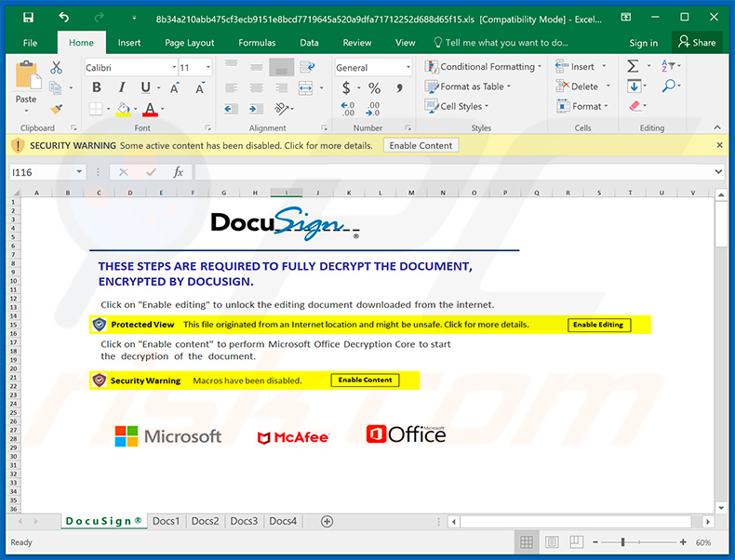Align text to the right
This screenshot has height=560, width=735.
281,87
